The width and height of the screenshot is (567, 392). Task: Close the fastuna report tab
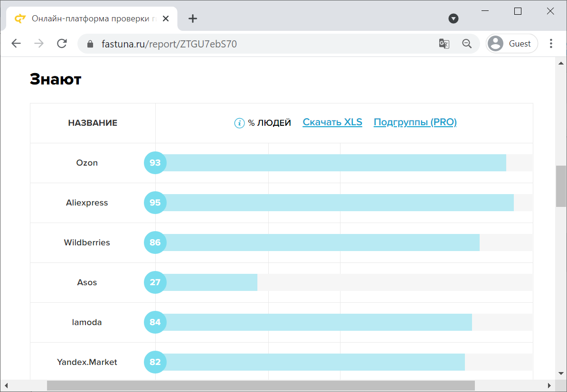coord(166,19)
